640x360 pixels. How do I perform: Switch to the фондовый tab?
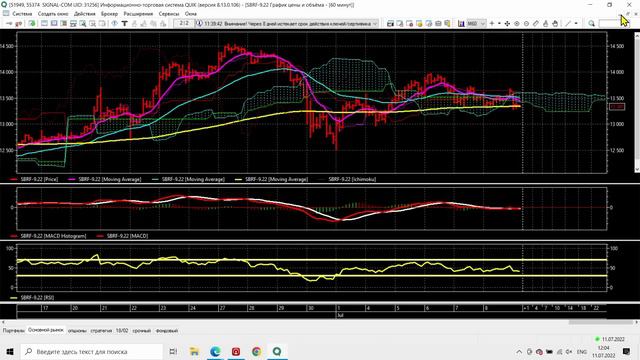pos(167,331)
